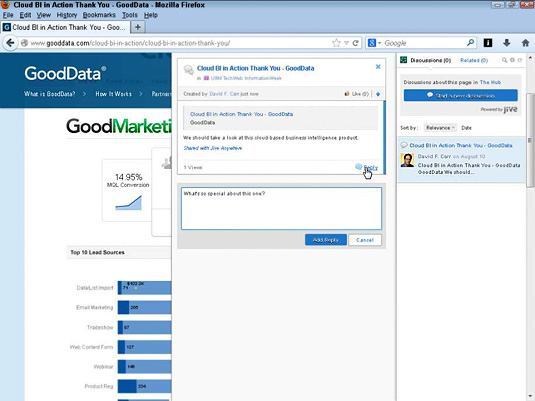Cancel the reply
535x401 pixels.
(365, 240)
